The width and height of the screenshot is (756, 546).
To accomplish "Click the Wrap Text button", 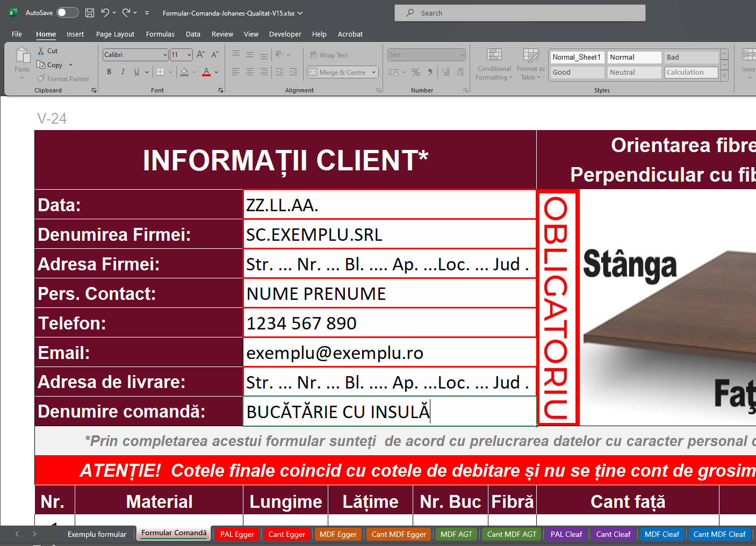I will coord(329,55).
